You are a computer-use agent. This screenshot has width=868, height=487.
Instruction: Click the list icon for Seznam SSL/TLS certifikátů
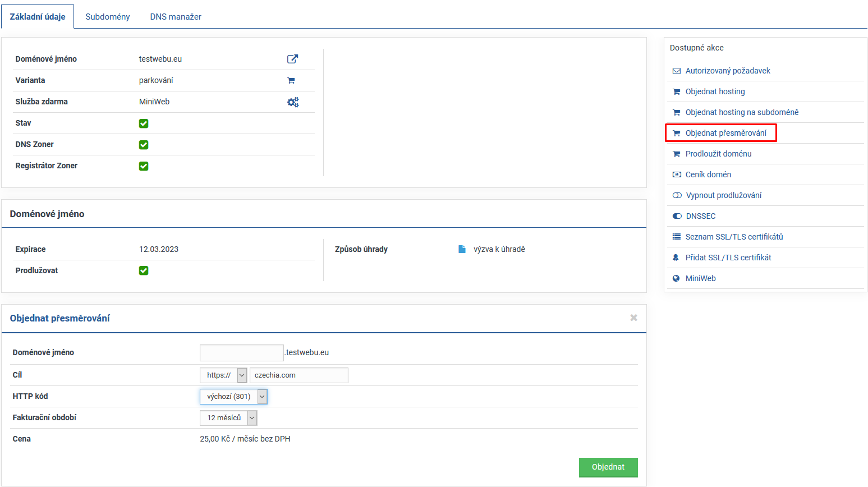click(x=677, y=237)
